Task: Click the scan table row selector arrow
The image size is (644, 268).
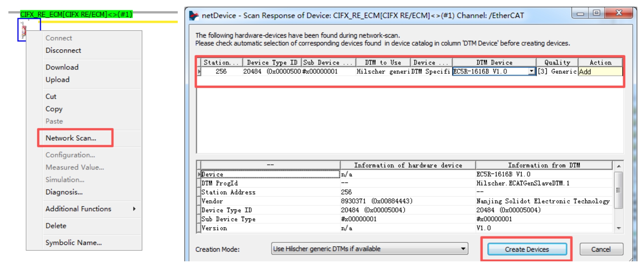Action: (199, 71)
